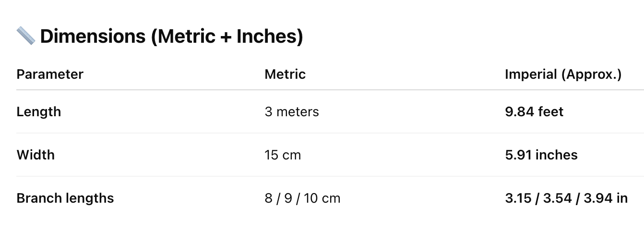Click the 3.15 / 3.54 / 3.94 in value
The width and height of the screenshot is (644, 244).
pyautogui.click(x=566, y=198)
